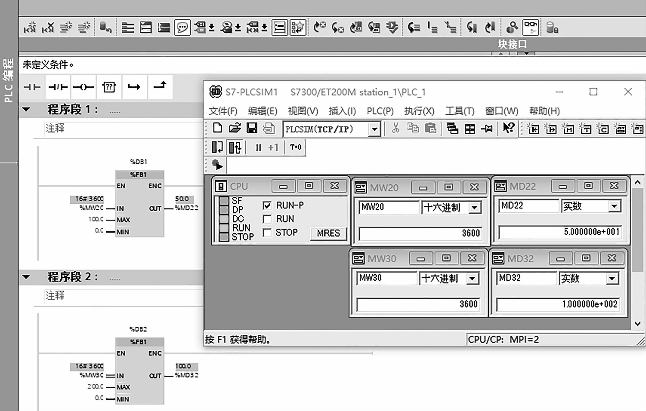
Task: Minimize the MW30 sub-window
Action: pyautogui.click(x=421, y=258)
